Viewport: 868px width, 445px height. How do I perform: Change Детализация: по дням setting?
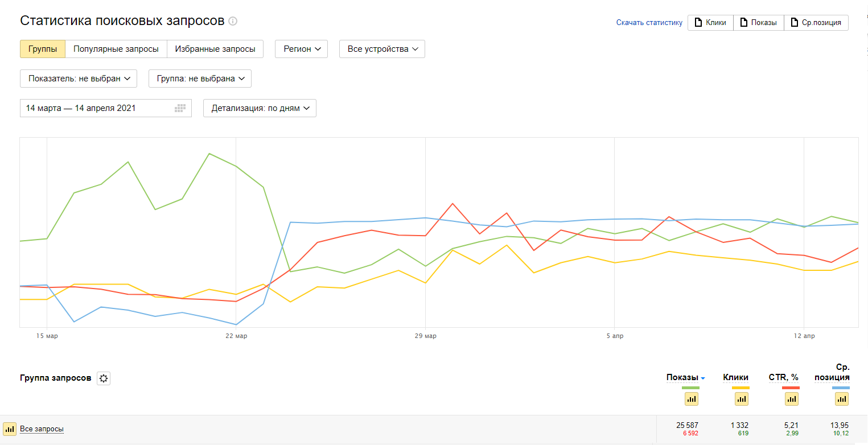click(x=260, y=108)
